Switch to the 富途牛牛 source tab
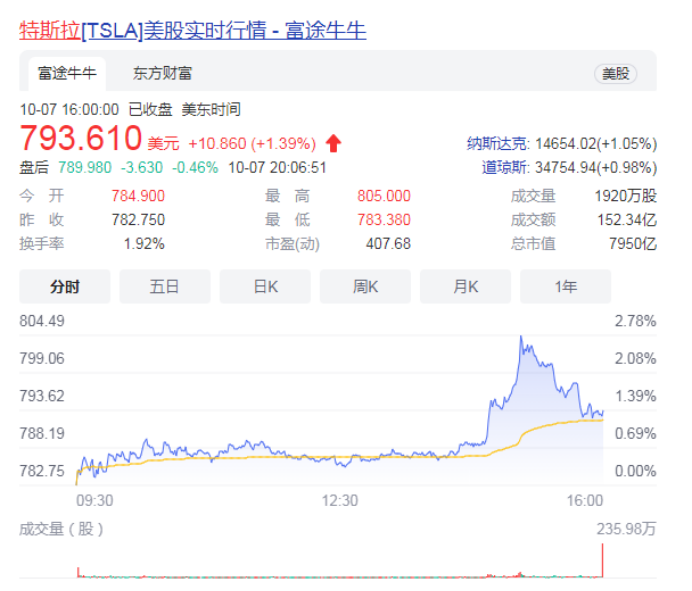 click(x=67, y=73)
